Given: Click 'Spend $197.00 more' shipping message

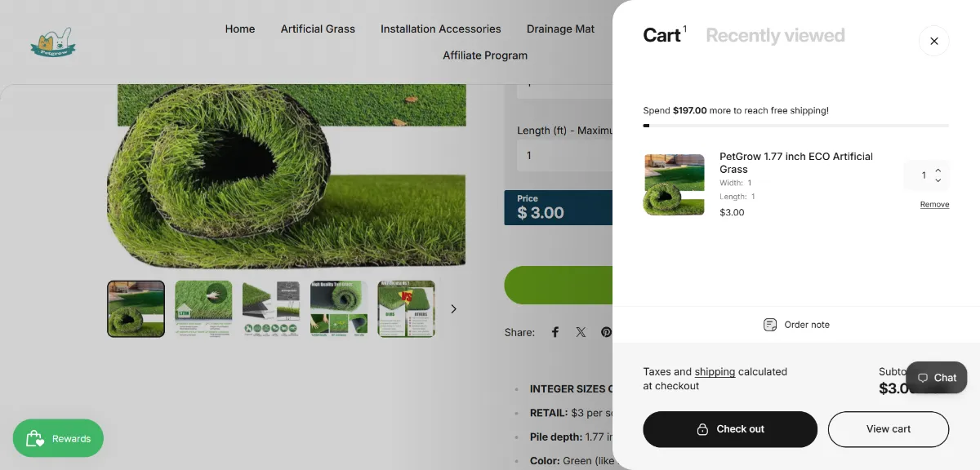Looking at the screenshot, I should [x=736, y=110].
